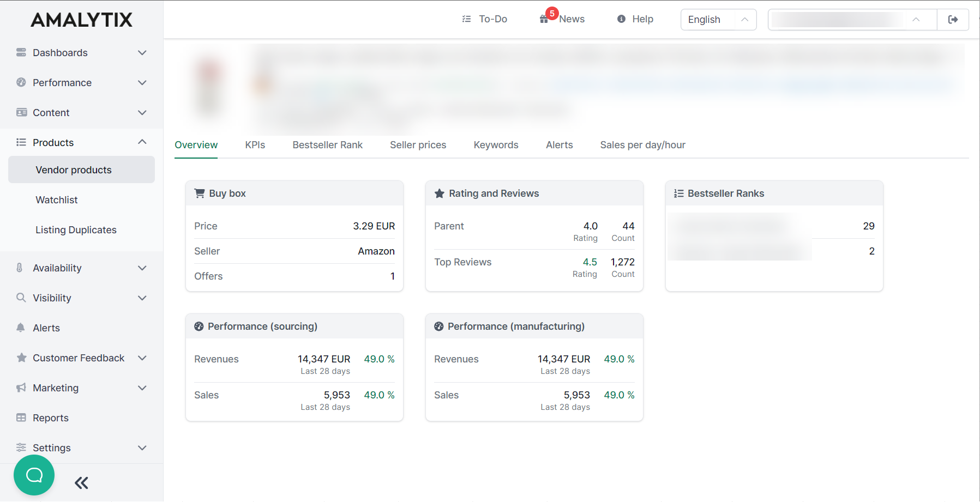Open the product Alerts tab

click(559, 145)
